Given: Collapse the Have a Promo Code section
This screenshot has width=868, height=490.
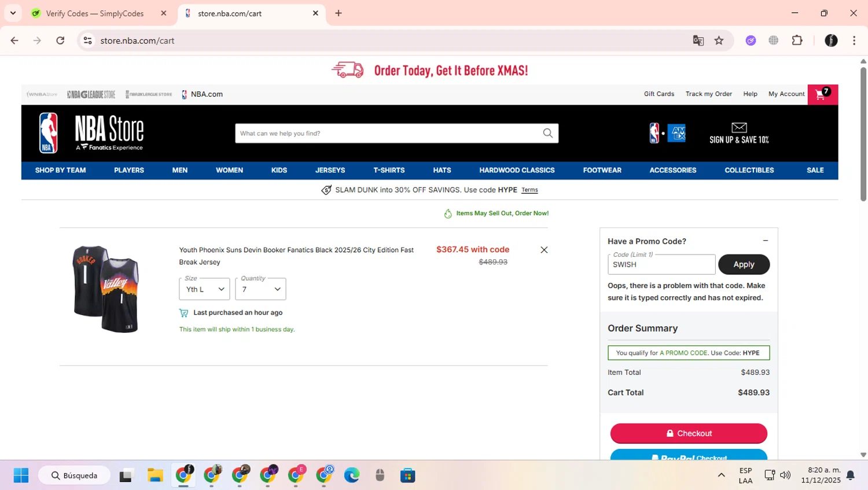Looking at the screenshot, I should (x=765, y=241).
